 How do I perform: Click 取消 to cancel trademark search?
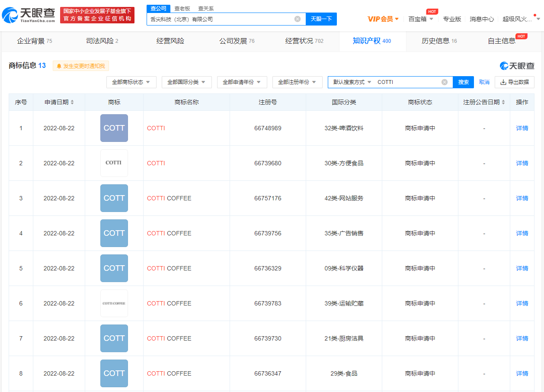484,82
